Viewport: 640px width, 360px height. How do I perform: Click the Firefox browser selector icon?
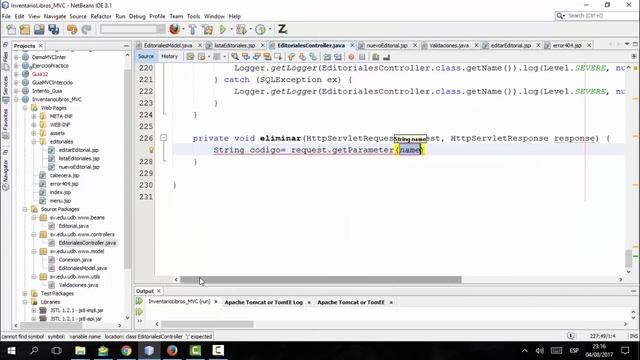coord(174,29)
